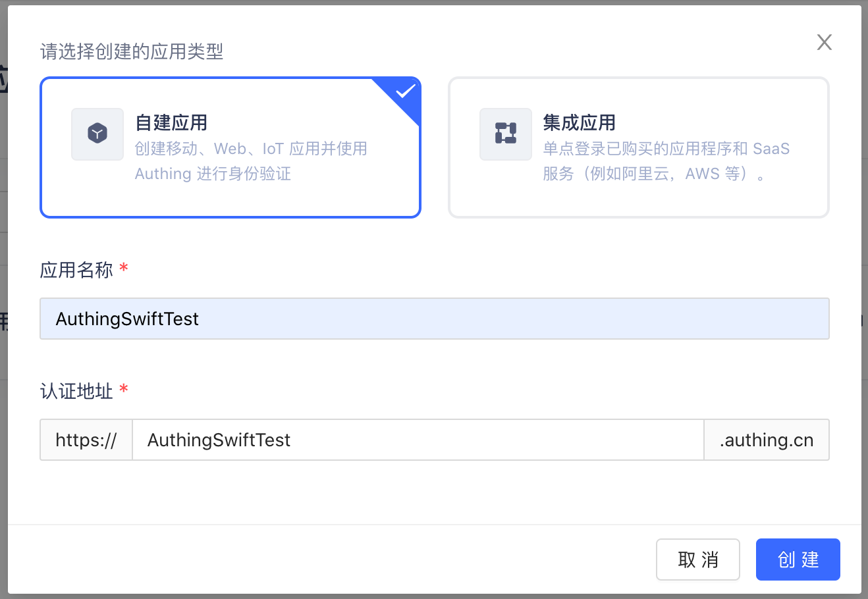Click the 取消 button
The width and height of the screenshot is (868, 599).
tap(698, 560)
